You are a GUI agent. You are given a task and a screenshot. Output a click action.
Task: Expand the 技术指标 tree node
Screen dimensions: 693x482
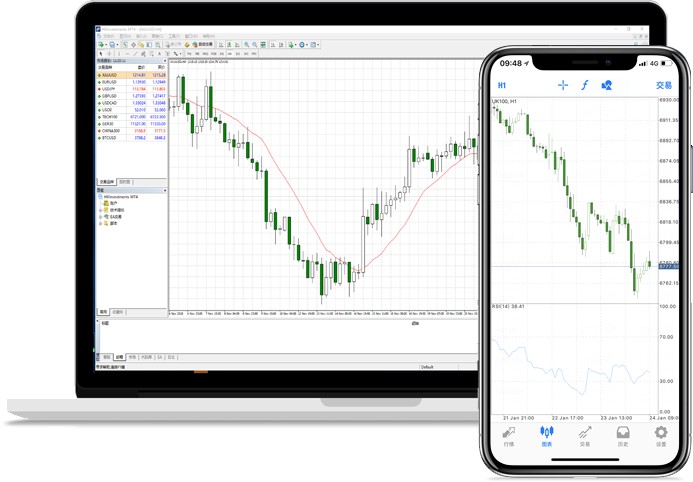tap(100, 210)
